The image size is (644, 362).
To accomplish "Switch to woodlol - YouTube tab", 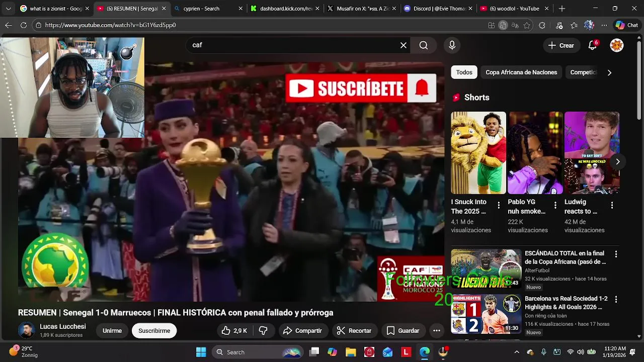I will [x=514, y=9].
